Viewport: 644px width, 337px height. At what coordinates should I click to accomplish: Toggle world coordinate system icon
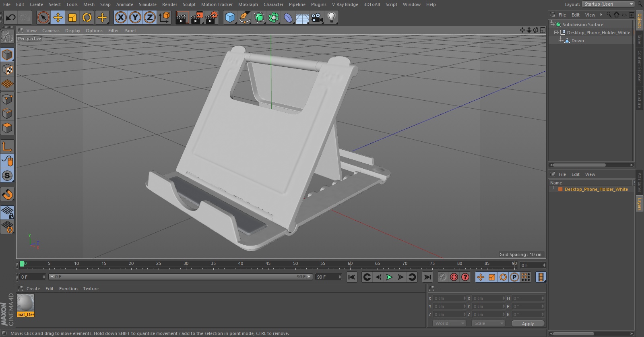click(x=165, y=17)
